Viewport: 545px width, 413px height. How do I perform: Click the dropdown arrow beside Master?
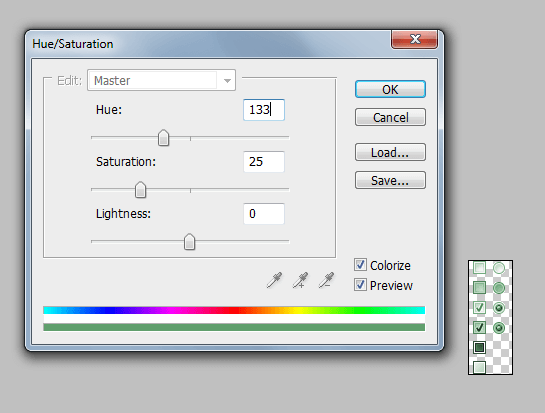coord(227,81)
